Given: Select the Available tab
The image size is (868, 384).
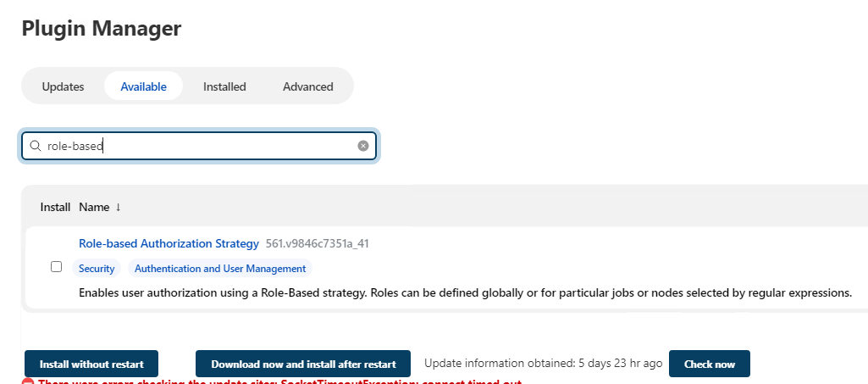Looking at the screenshot, I should click(143, 86).
